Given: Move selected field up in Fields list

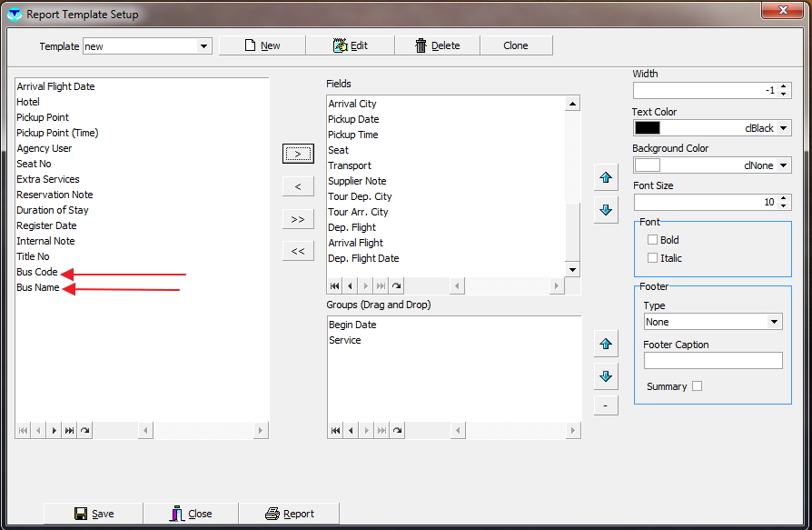Looking at the screenshot, I should (606, 177).
